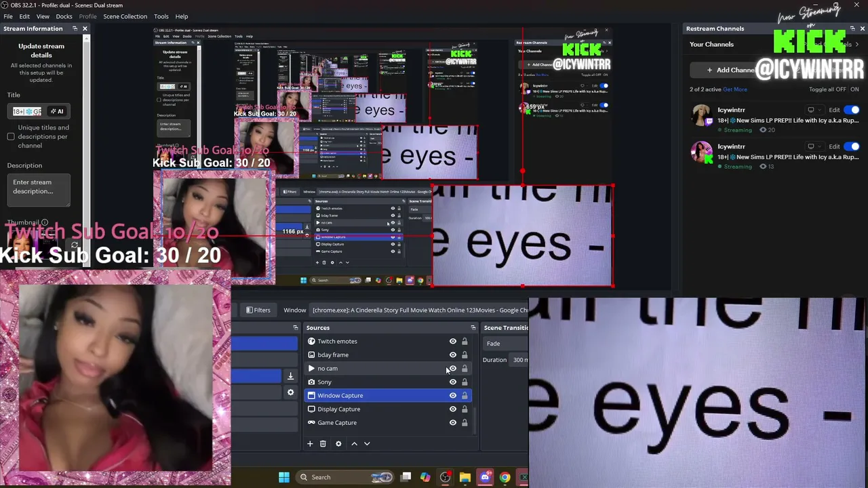Move selected source up with arrow

pyautogui.click(x=354, y=443)
